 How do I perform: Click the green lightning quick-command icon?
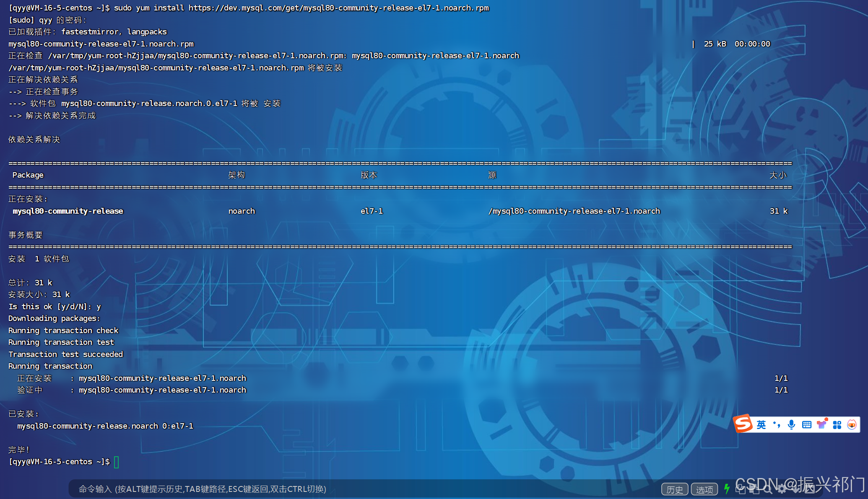[x=727, y=489]
